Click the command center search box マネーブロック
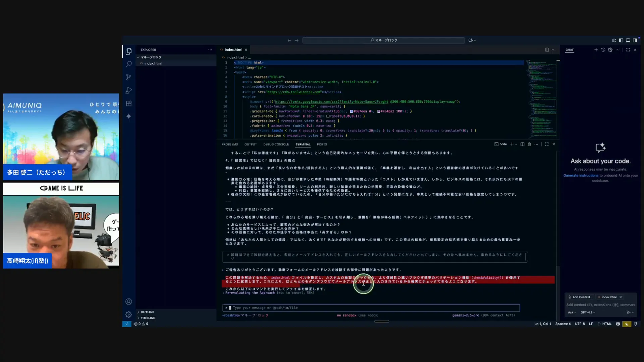The image size is (644, 362). (x=383, y=40)
